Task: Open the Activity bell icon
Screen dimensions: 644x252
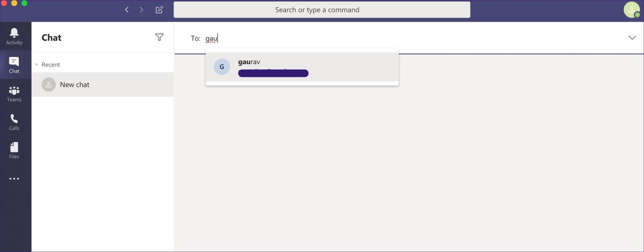Action: tap(14, 32)
